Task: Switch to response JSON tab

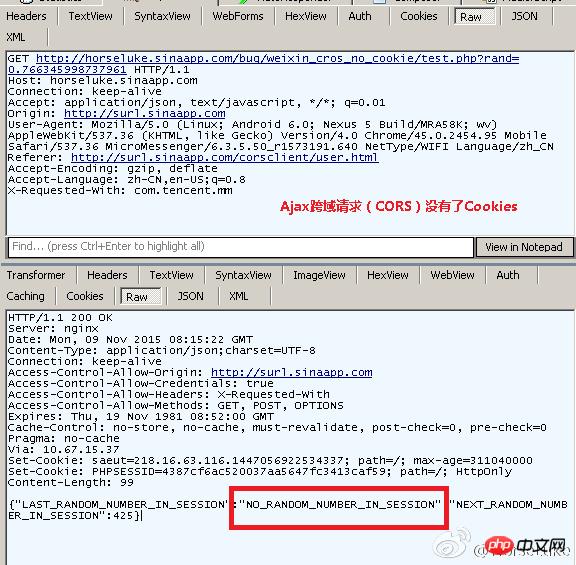Action: click(x=190, y=296)
